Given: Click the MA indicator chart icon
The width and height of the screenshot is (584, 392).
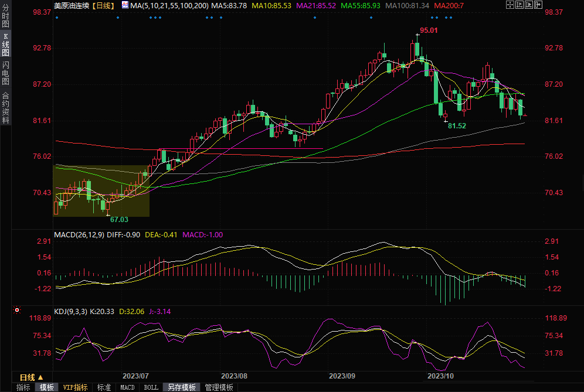Looking at the screenshot, I should coord(124,5).
